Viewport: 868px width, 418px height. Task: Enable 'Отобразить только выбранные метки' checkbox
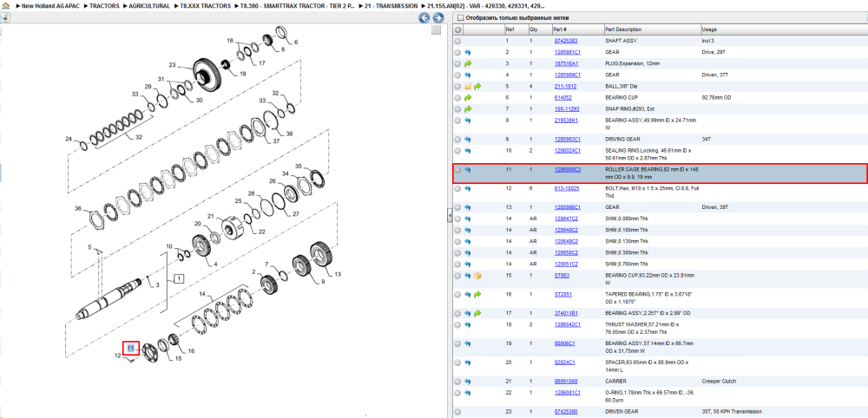pos(459,18)
